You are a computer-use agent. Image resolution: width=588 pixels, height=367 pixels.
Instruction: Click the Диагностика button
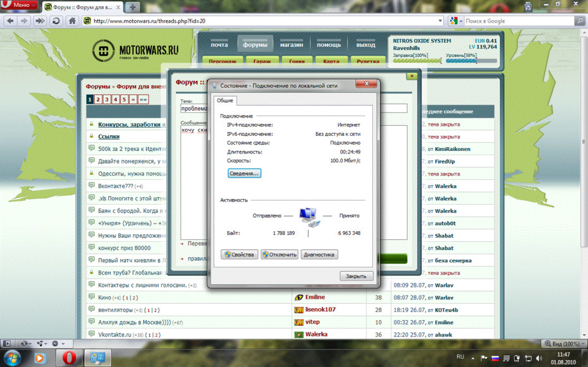pyautogui.click(x=319, y=255)
